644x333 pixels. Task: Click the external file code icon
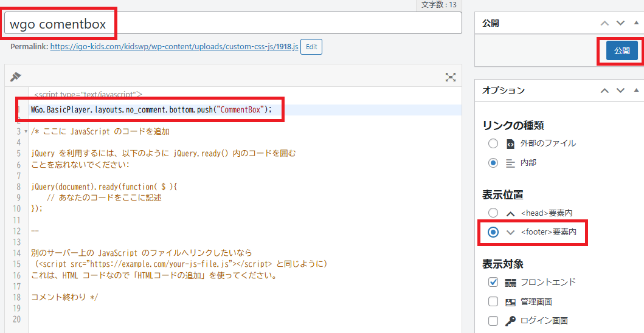tap(510, 143)
